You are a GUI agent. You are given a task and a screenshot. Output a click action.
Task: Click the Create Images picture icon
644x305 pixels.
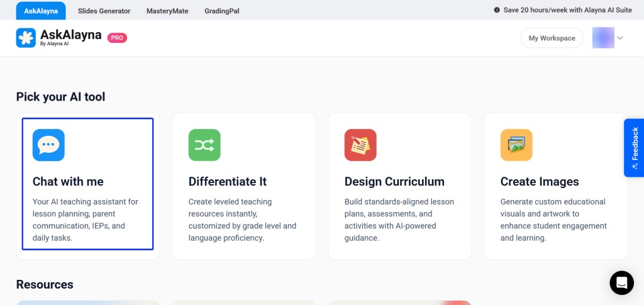(516, 145)
